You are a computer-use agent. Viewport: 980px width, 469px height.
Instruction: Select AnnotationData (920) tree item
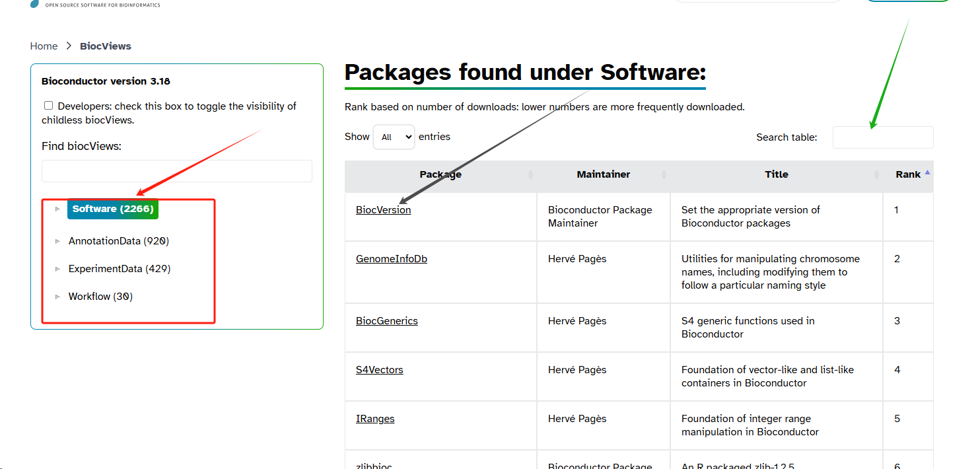[x=119, y=241]
